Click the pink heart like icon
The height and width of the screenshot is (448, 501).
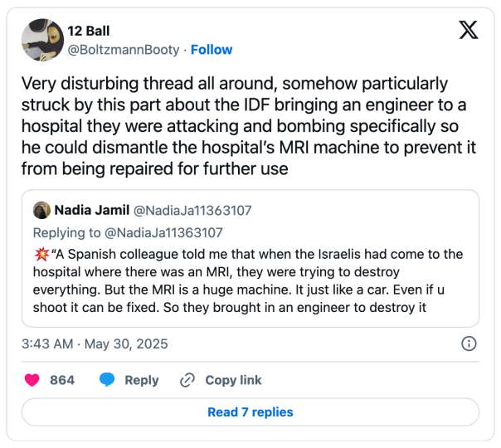32,380
